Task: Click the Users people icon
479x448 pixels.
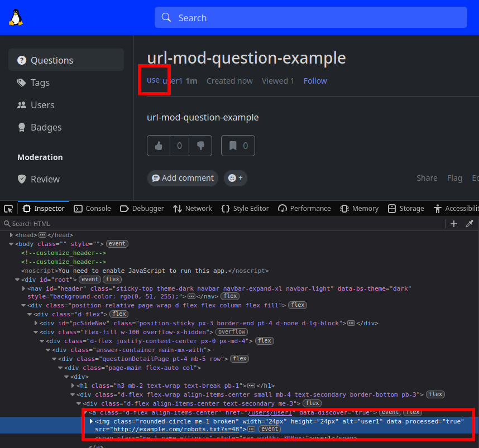Action: tap(21, 105)
